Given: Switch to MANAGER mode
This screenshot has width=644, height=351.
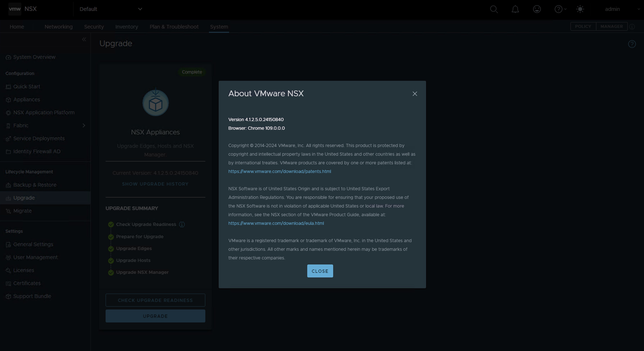Looking at the screenshot, I should coord(612,26).
